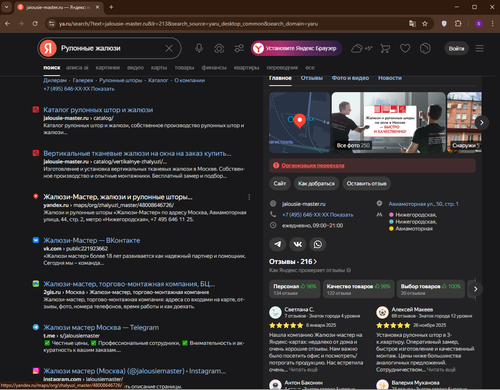The width and height of the screenshot is (500, 390).
Task: Clear the search query with the X icon
Action: tap(169, 48)
